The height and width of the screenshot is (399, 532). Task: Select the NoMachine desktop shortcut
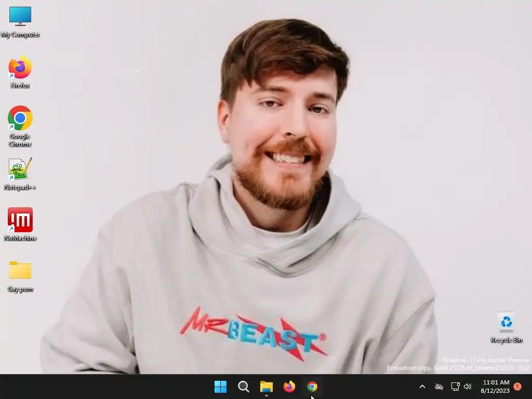20,224
